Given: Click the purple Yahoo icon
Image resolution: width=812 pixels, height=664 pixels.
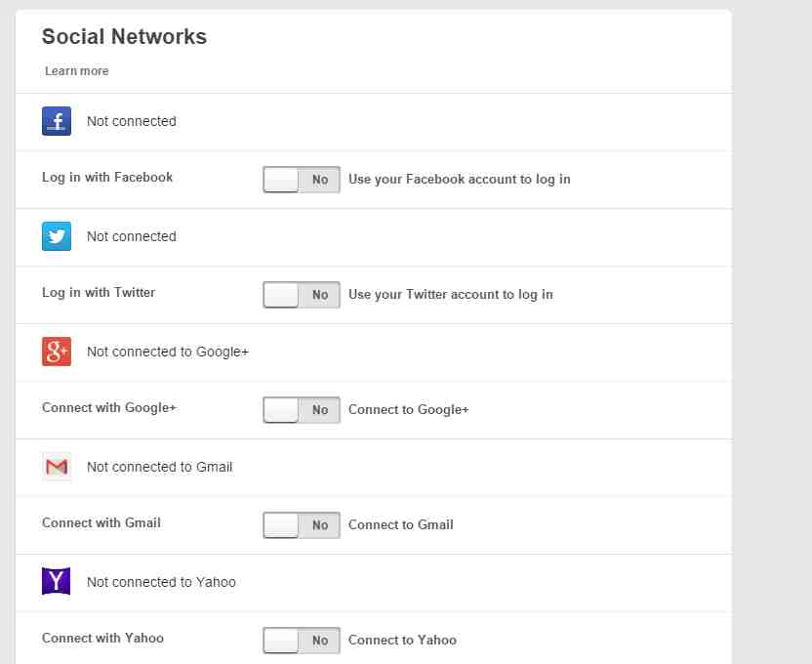Looking at the screenshot, I should tap(57, 582).
